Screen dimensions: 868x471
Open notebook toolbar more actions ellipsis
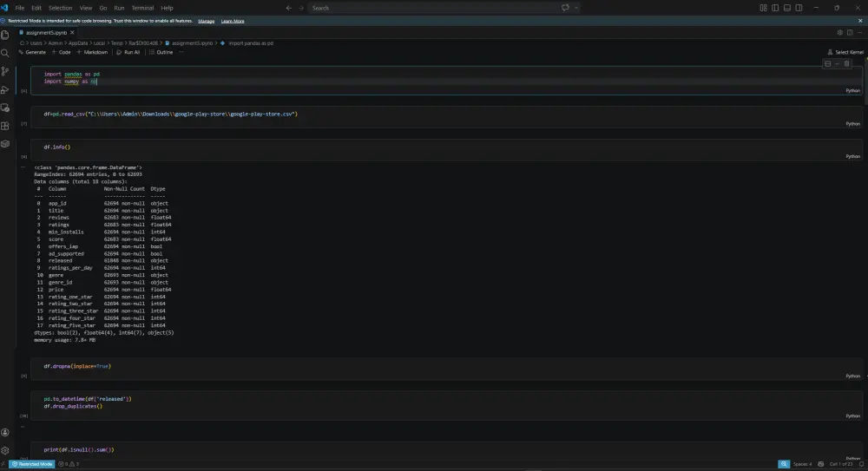tap(181, 52)
